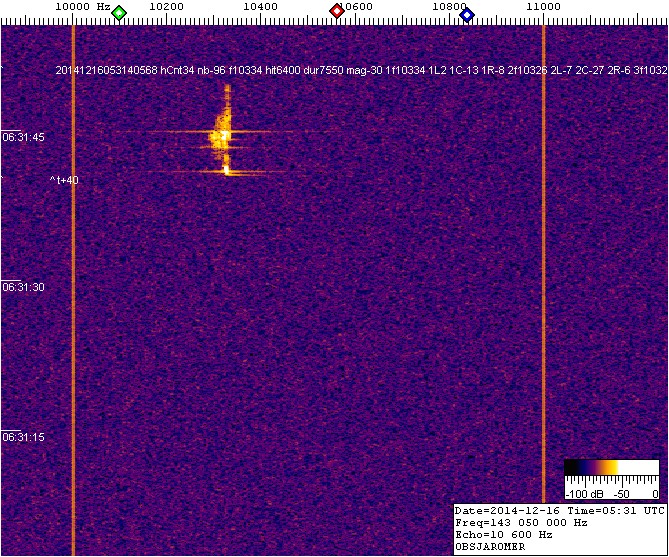The image size is (669, 557).
Task: Click the color palette gradient bar
Action: [x=611, y=467]
